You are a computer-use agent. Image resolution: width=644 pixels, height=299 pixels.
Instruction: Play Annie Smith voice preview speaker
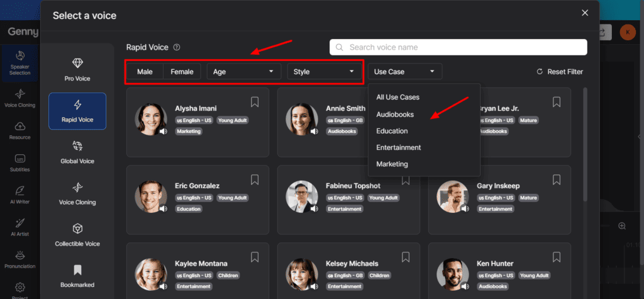click(314, 131)
